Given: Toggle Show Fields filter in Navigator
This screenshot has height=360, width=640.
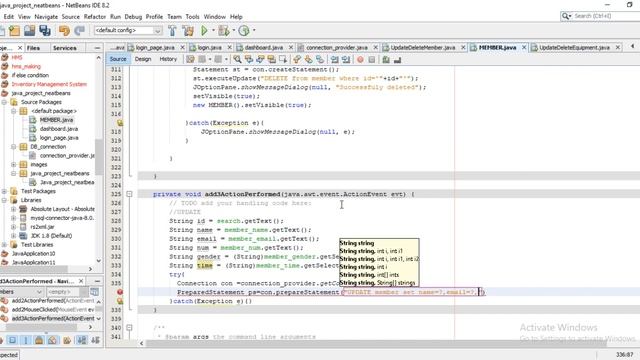Looking at the screenshot, I should pyautogui.click(x=12, y=340).
